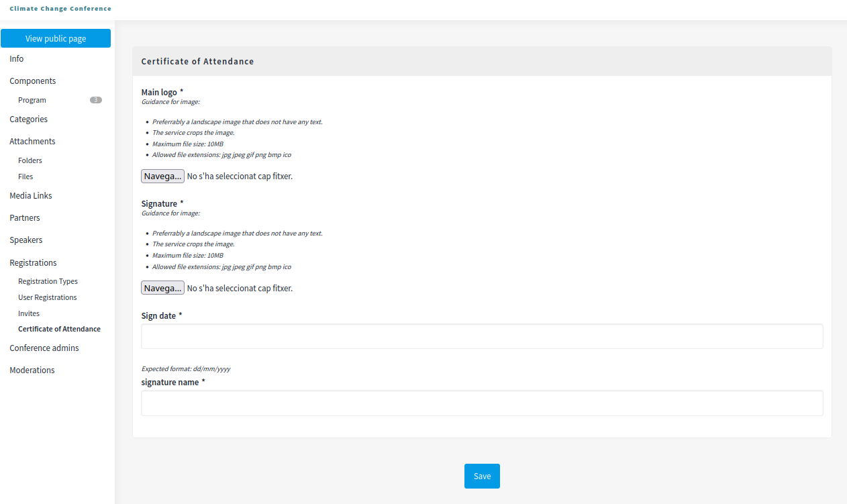Click the Save button
Image resolution: width=847 pixels, height=504 pixels.
tap(482, 476)
